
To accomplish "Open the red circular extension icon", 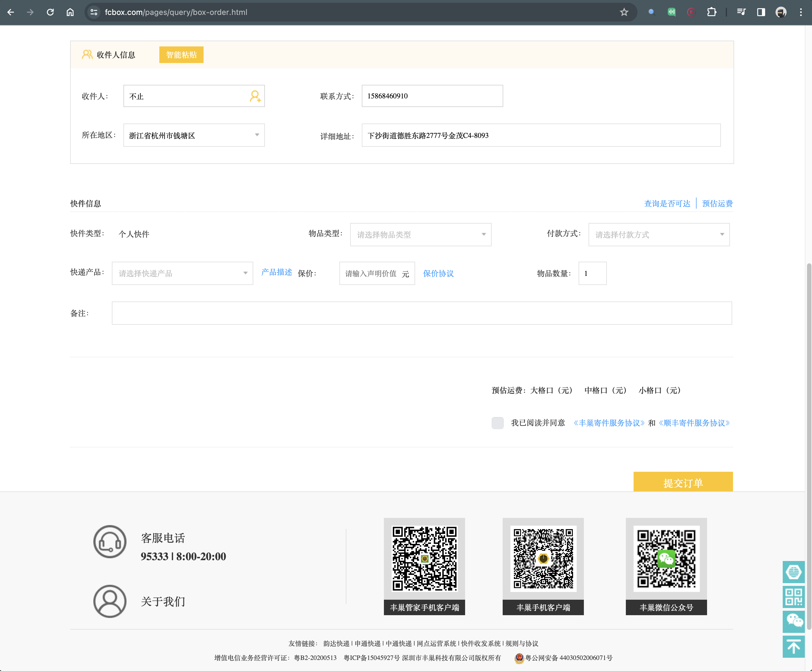I will pos(691,12).
